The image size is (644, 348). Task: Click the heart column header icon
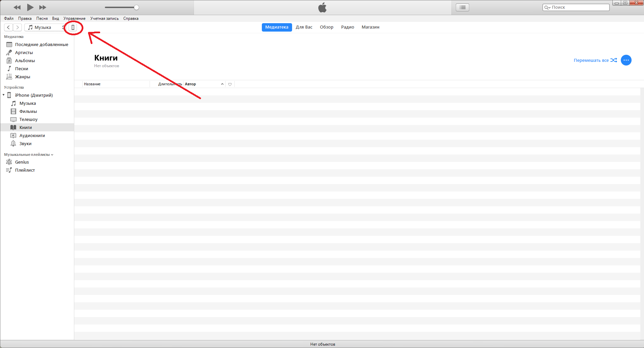tap(230, 84)
